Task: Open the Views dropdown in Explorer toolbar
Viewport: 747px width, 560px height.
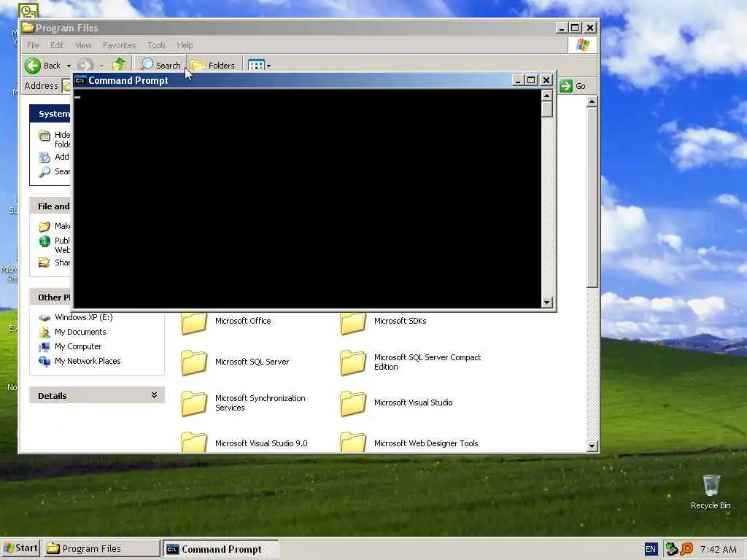Action: pos(268,66)
